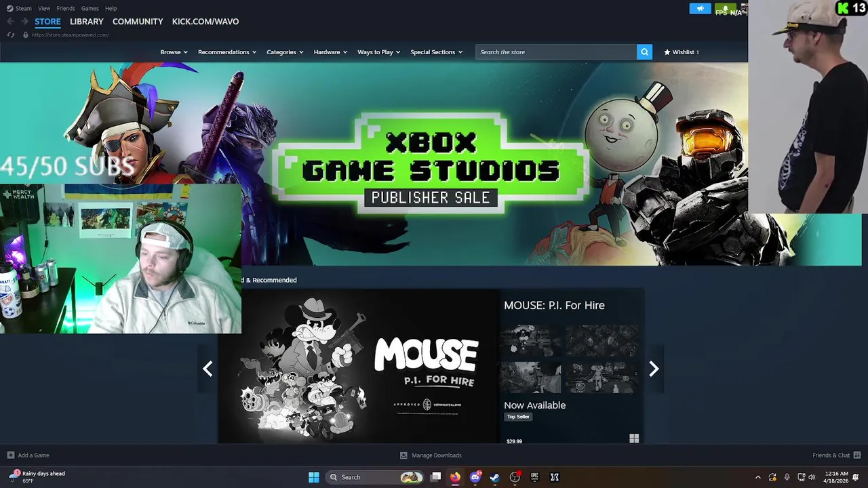This screenshot has height=488, width=868.
Task: Open the KICK.COM/WAVO profile tab
Action: [205, 22]
